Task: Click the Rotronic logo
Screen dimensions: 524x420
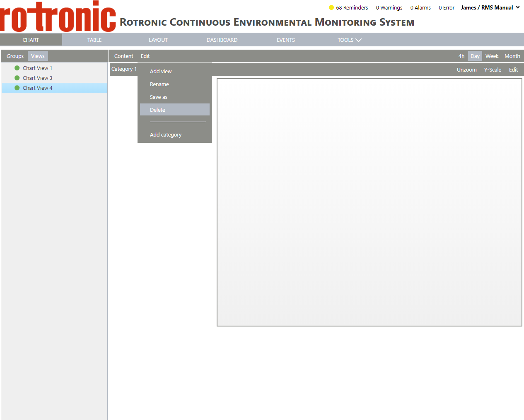Action: coord(58,17)
